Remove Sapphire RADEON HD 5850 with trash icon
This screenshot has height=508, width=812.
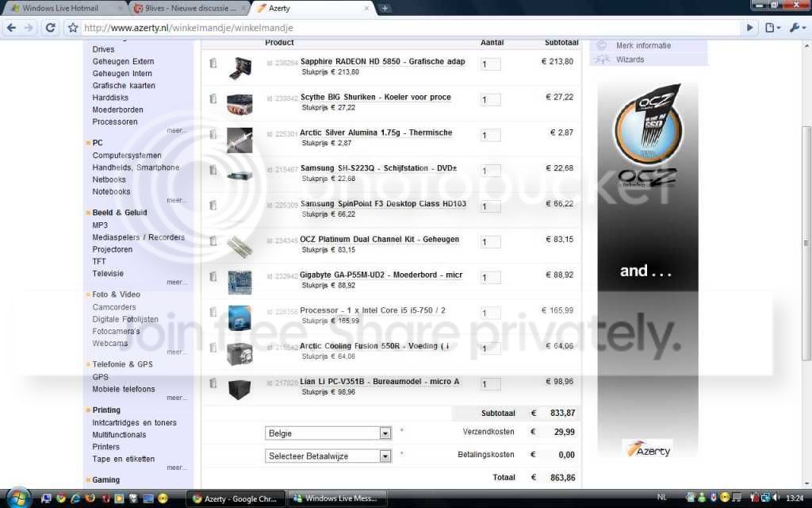tap(213, 63)
